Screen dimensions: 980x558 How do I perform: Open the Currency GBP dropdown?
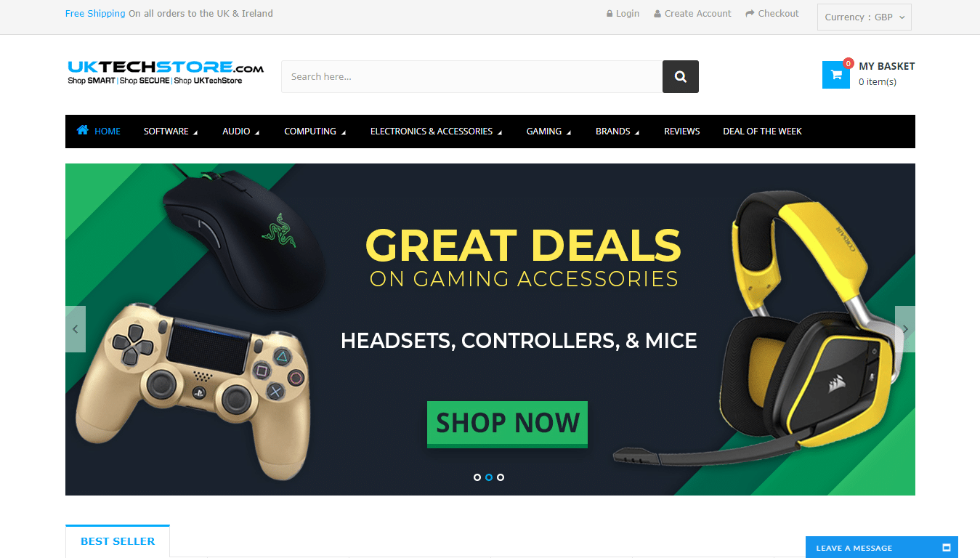(x=864, y=17)
